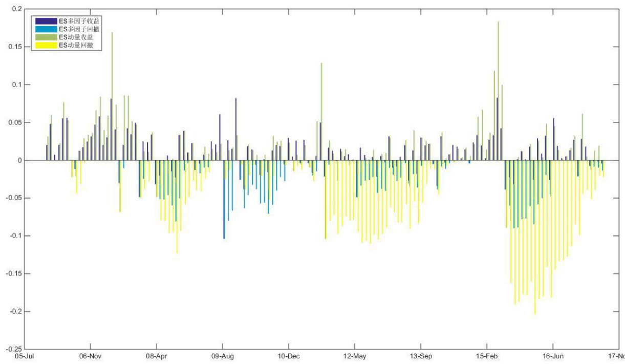Click the 0 y-axis tick label
The height and width of the screenshot is (364, 625).
(x=19, y=160)
